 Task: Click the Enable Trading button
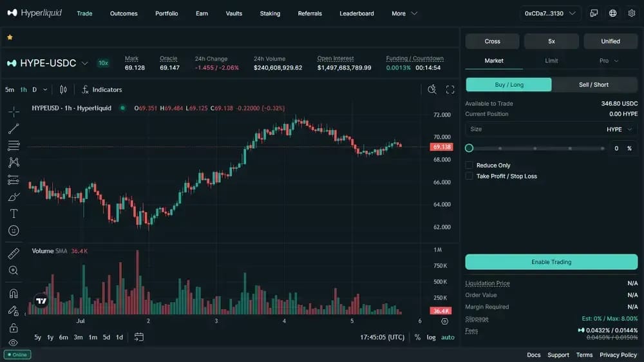(551, 262)
